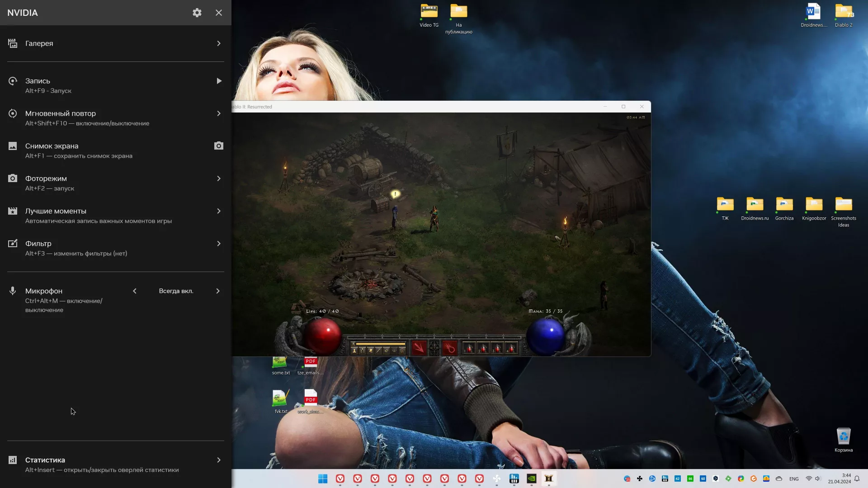Select the Diablo 2 desktop folder
The image size is (868, 488).
click(844, 16)
